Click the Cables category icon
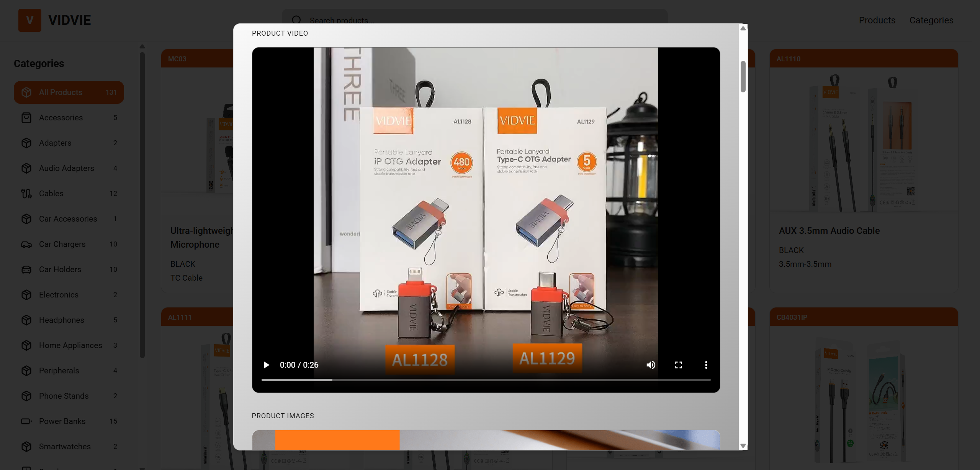Image resolution: width=980 pixels, height=470 pixels. coord(26,194)
